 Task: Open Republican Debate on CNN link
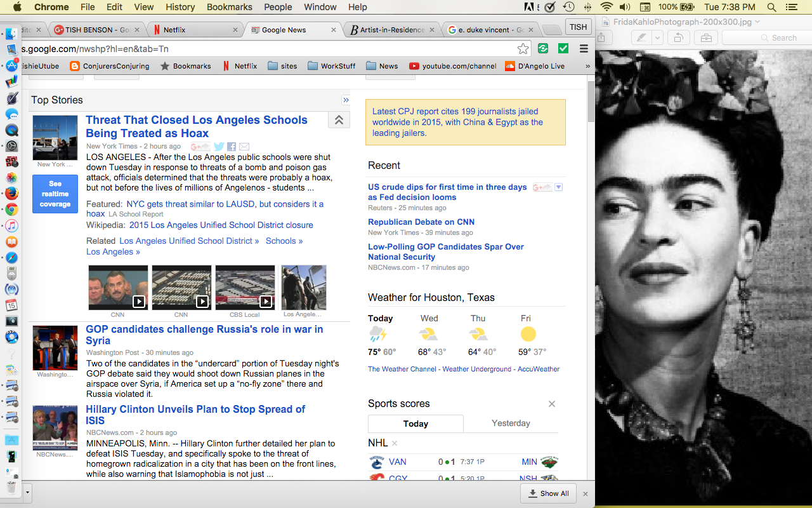pos(421,222)
